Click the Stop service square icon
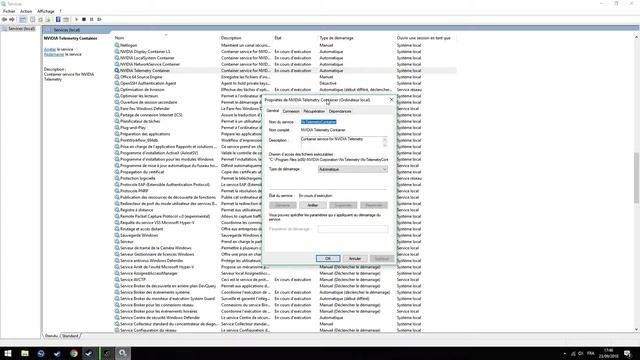The image size is (640, 360). (x=84, y=20)
